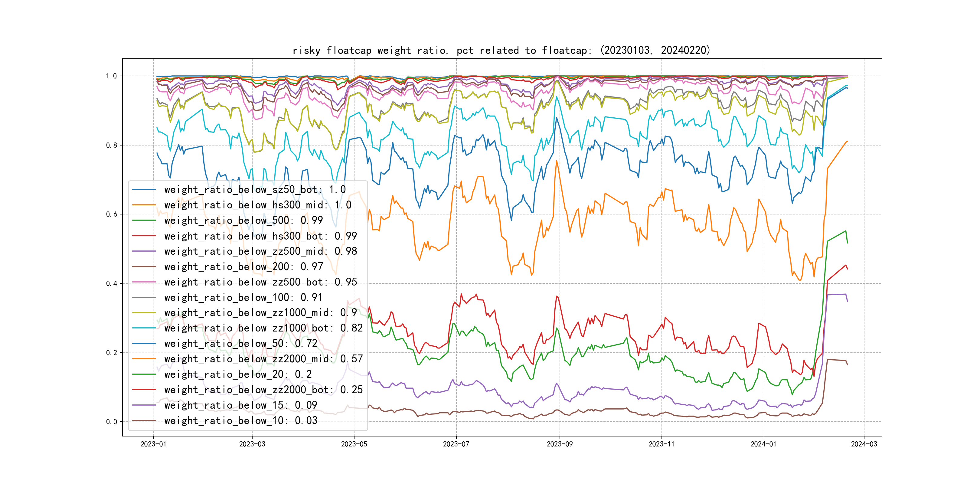Click legend label weight_ratio_below_500: 0.99
Screen dimensions: 980x490
coord(243,220)
